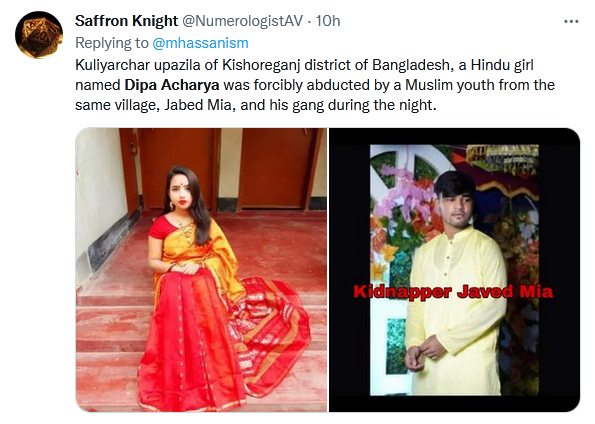Click the red 'Kidnapper Javed Mia' caption
Image resolution: width=595 pixels, height=424 pixels.
[453, 292]
